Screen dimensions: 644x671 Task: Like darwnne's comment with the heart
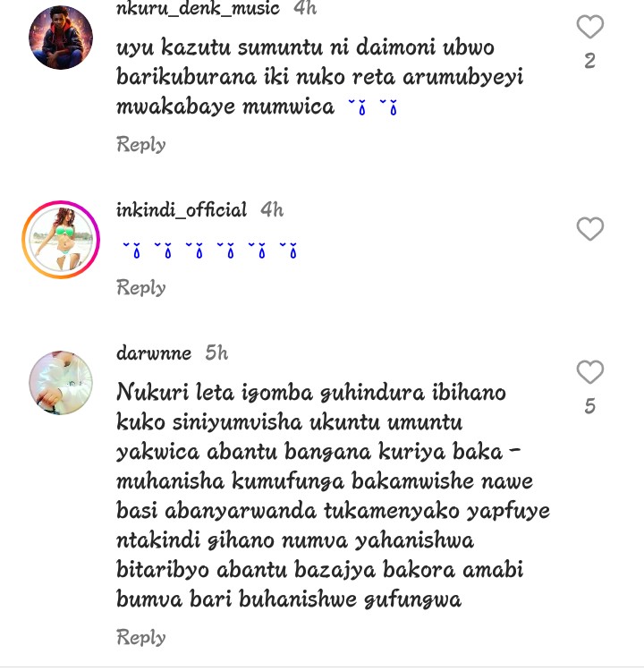(590, 372)
